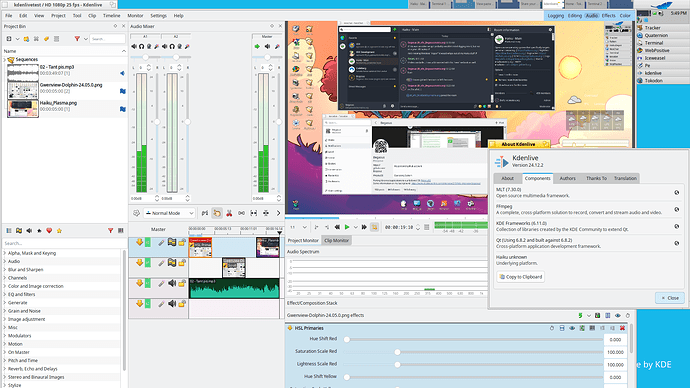Click the red filter funnel in Project Bin
Viewport: 690px width, 388px height.
tap(77, 39)
